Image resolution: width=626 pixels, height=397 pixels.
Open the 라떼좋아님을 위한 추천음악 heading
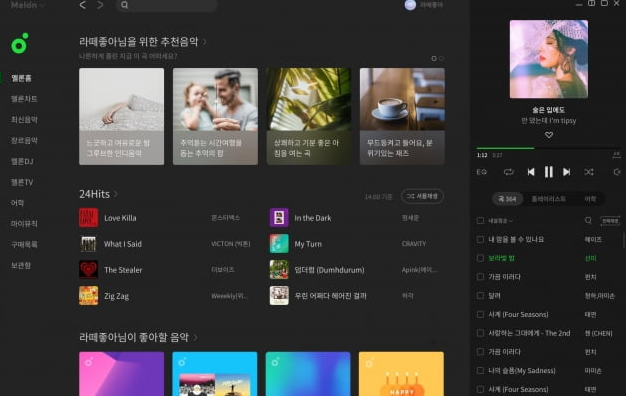tap(139, 42)
